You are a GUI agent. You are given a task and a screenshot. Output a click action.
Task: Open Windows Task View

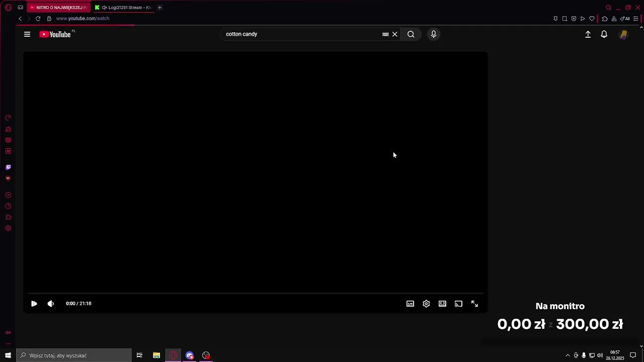[x=139, y=355]
